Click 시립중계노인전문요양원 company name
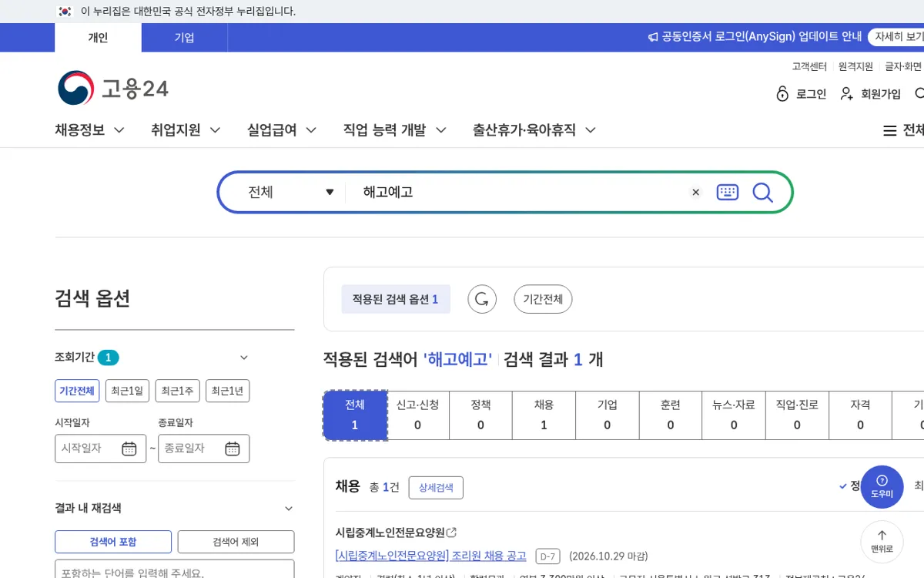924x578 pixels. click(390, 533)
